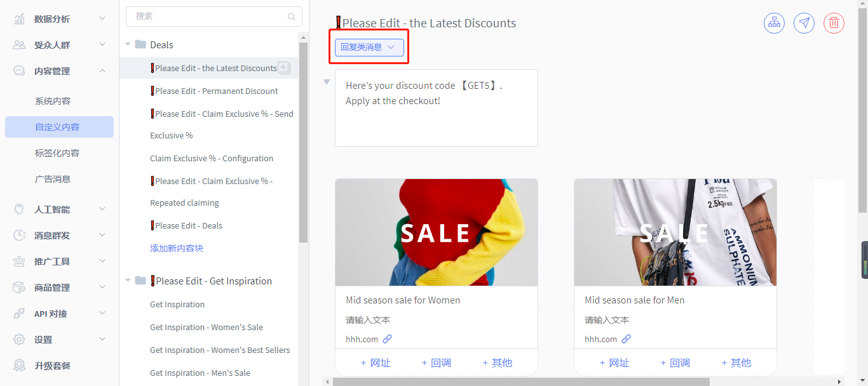
Task: Click the link icon under Women card
Action: [387, 339]
